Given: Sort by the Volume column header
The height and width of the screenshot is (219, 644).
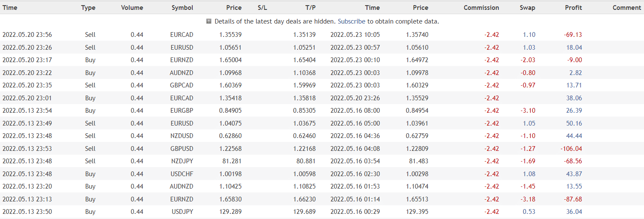Looking at the screenshot, I should pyautogui.click(x=132, y=8).
